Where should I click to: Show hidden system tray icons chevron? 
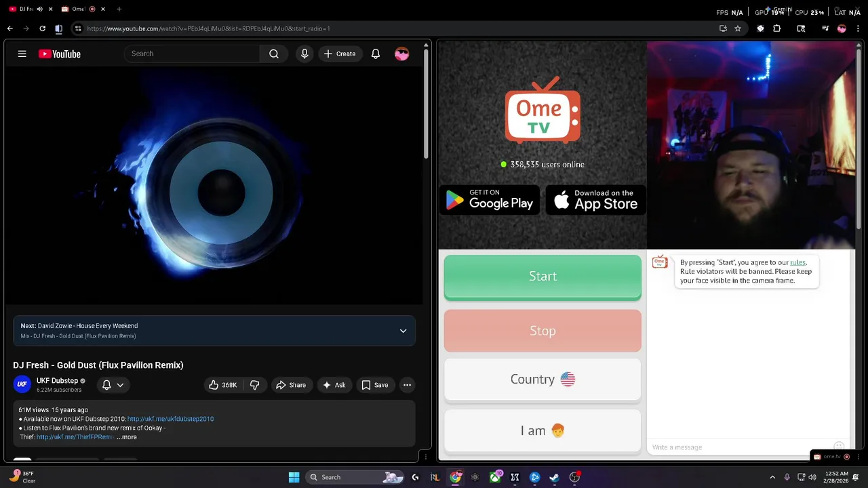(x=772, y=477)
